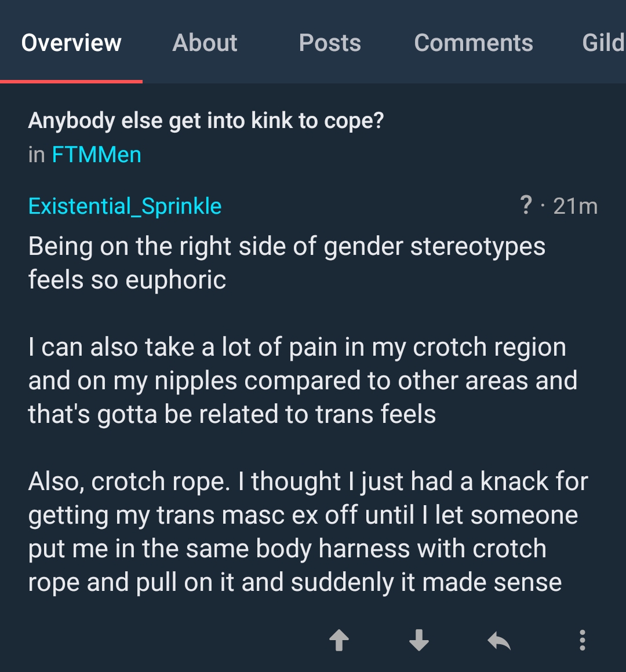This screenshot has height=672, width=626.
Task: Click the 21m comment timestamp
Action: [x=575, y=206]
